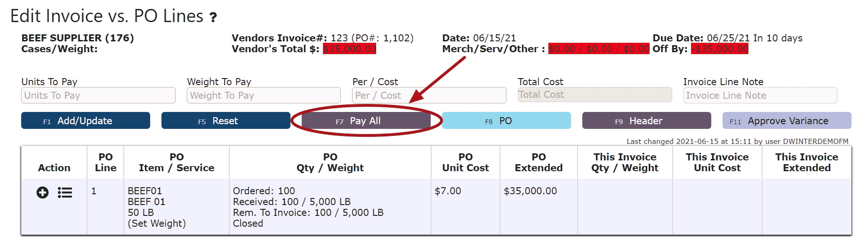The height and width of the screenshot is (246, 868).
Task: Click the plus icon in Action column
Action: pos(42,192)
